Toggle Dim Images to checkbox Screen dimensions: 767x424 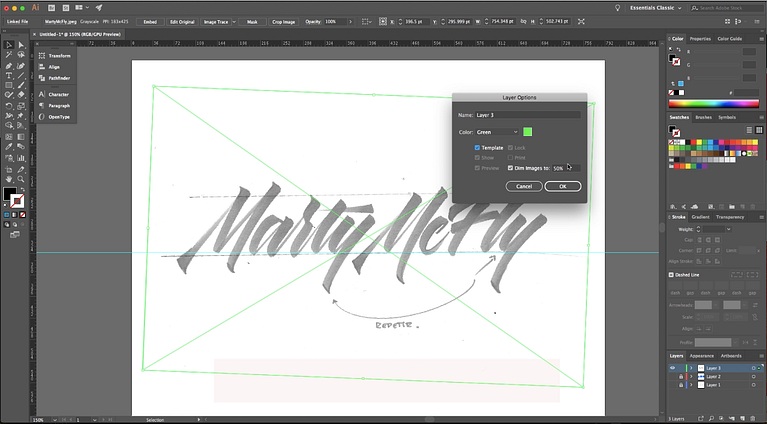511,168
